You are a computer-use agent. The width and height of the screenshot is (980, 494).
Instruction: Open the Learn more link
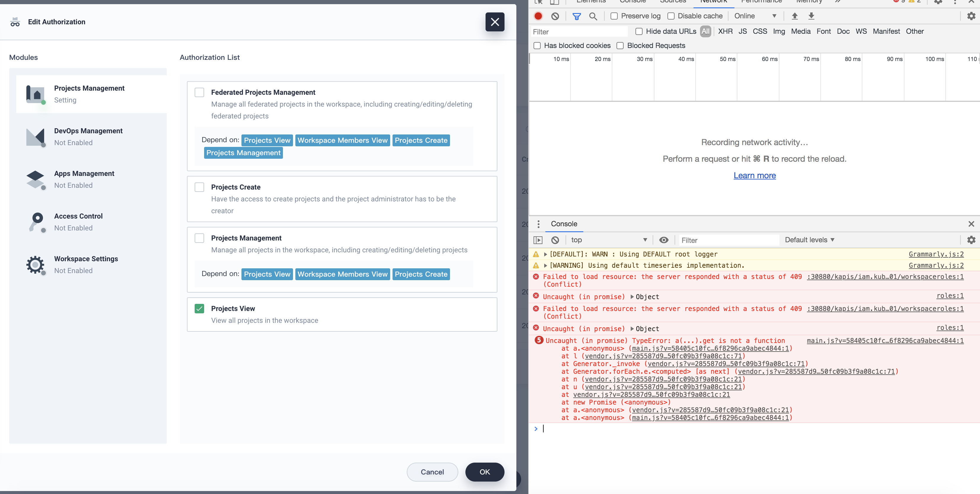point(754,176)
